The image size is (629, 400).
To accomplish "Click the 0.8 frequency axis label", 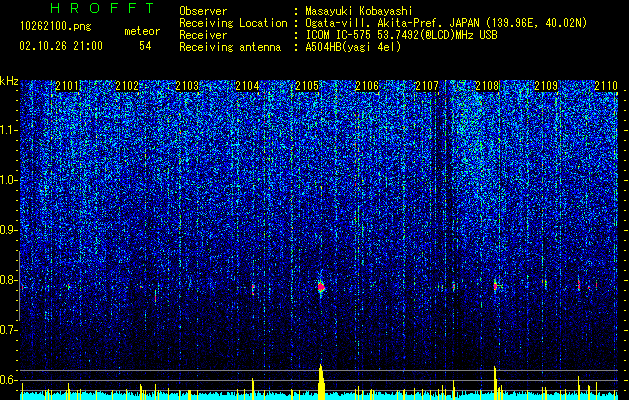I will point(9,280).
